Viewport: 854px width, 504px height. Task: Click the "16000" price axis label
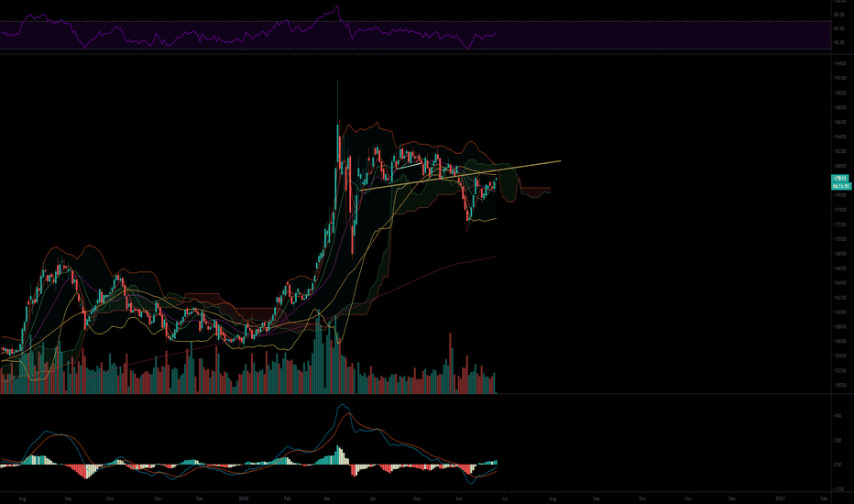840,312
